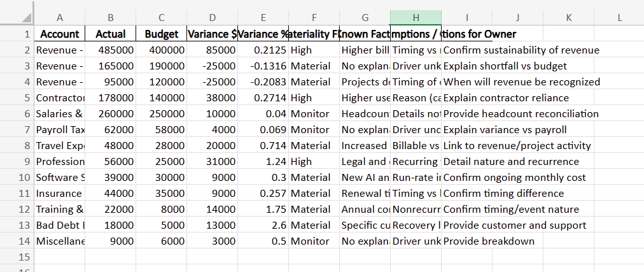Select column L header
The height and width of the screenshot is (272, 644).
[x=619, y=18]
